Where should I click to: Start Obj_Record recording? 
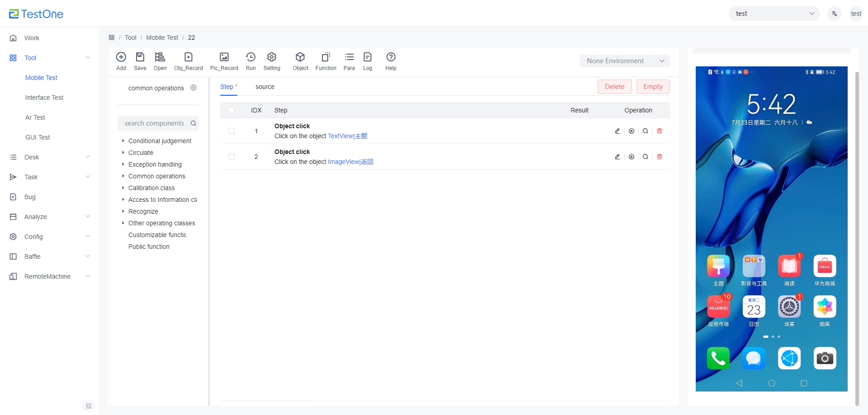coord(189,61)
